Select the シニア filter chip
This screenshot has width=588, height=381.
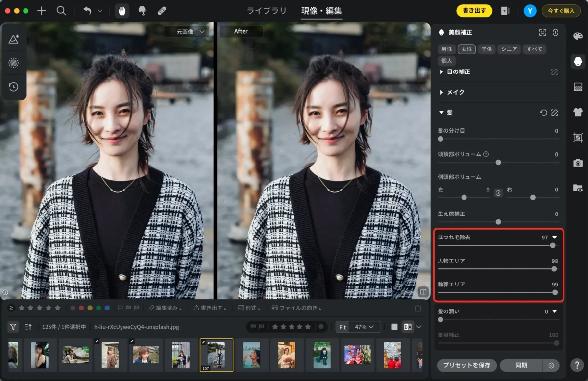click(509, 49)
